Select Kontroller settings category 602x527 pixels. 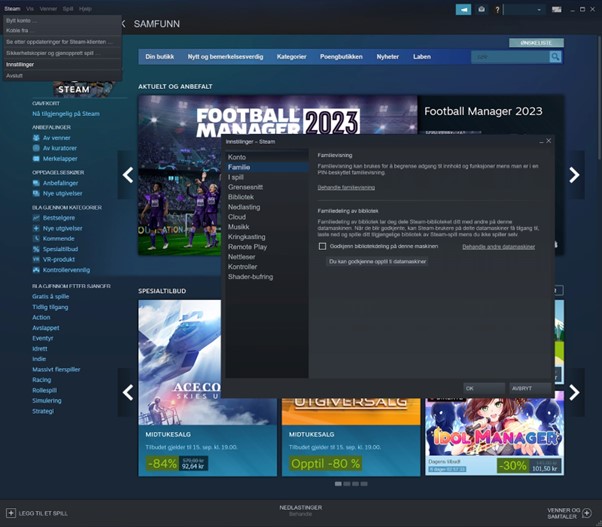pyautogui.click(x=266, y=267)
